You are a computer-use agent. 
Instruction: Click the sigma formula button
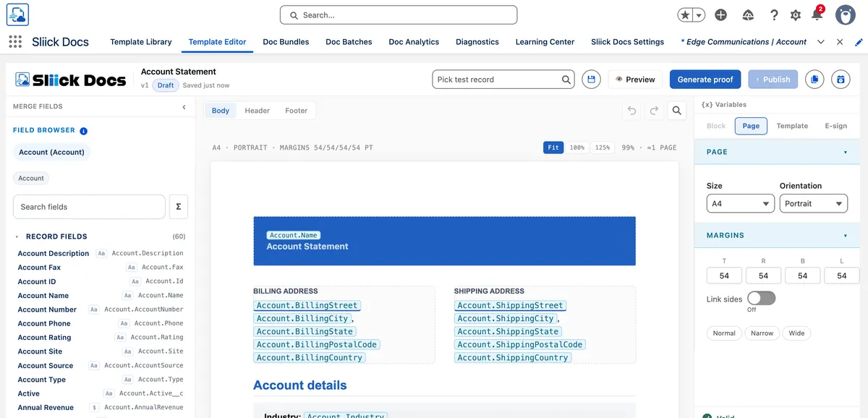pyautogui.click(x=179, y=207)
